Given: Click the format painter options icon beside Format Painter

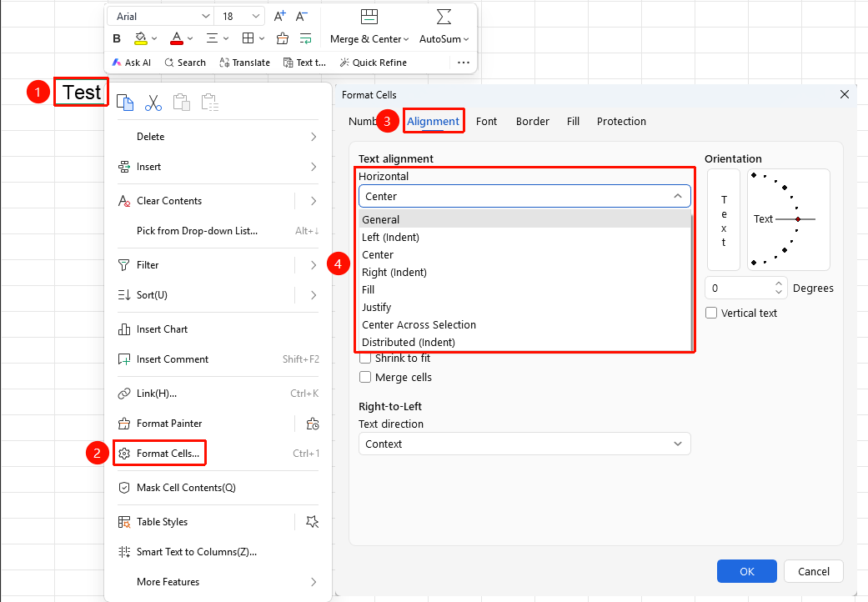Looking at the screenshot, I should tap(313, 424).
